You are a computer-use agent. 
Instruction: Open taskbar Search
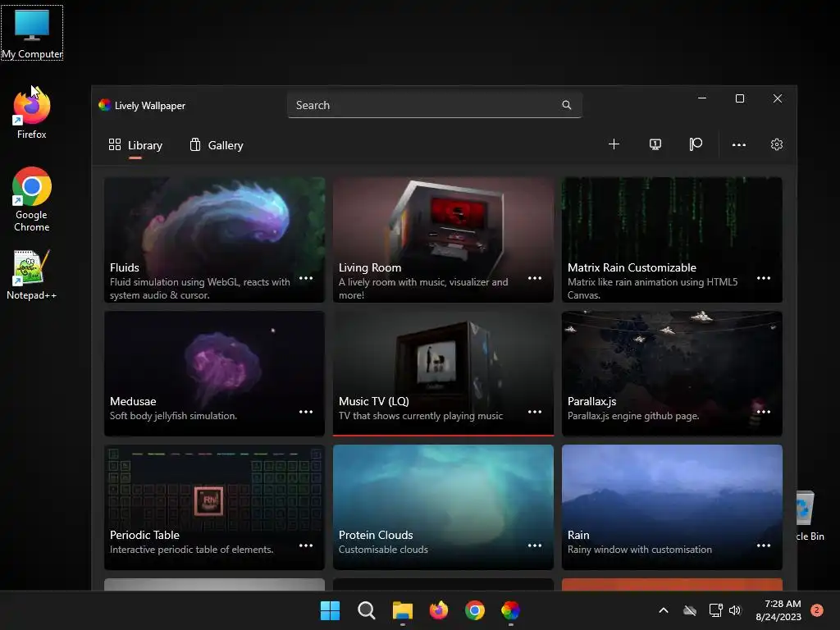click(367, 610)
